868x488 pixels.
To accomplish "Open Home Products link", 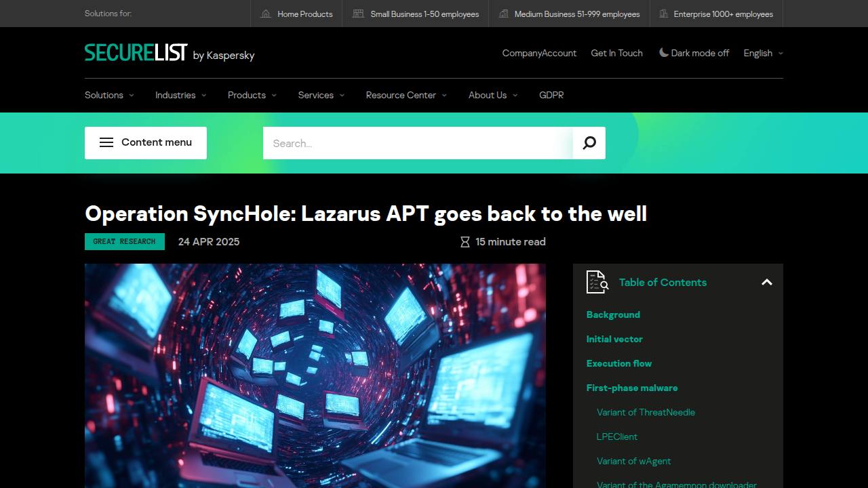I will (296, 14).
